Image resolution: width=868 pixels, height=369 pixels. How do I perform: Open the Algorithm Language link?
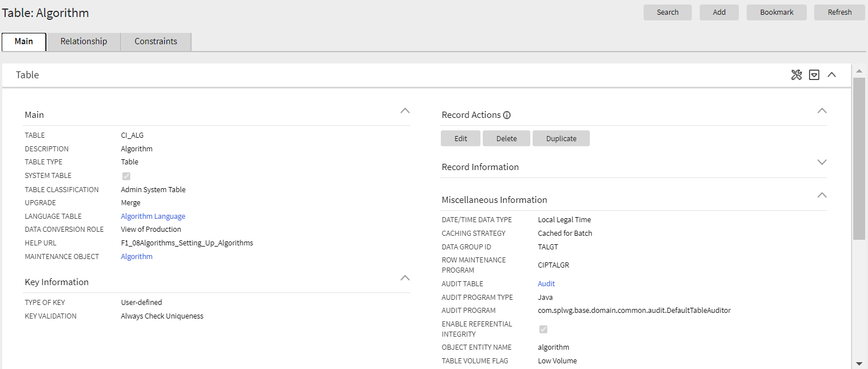153,216
